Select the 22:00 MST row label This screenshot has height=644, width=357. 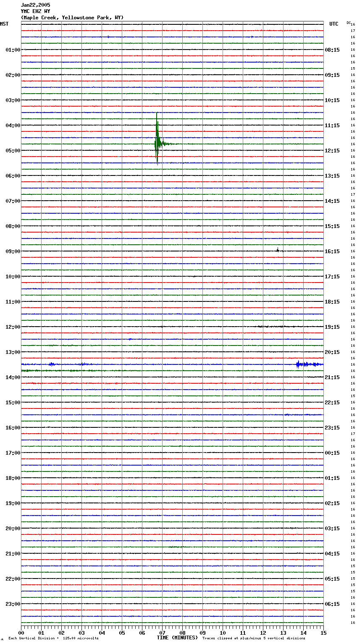(13, 579)
